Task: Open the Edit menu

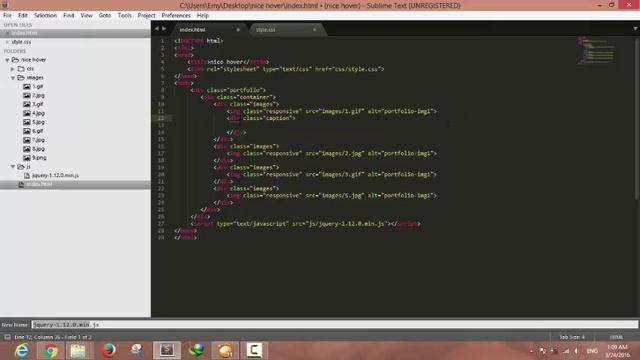Action: 23,15
